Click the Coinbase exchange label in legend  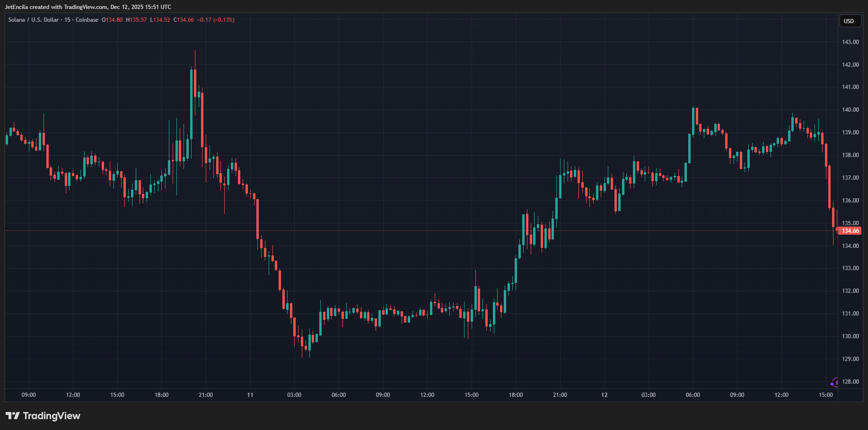[x=87, y=20]
